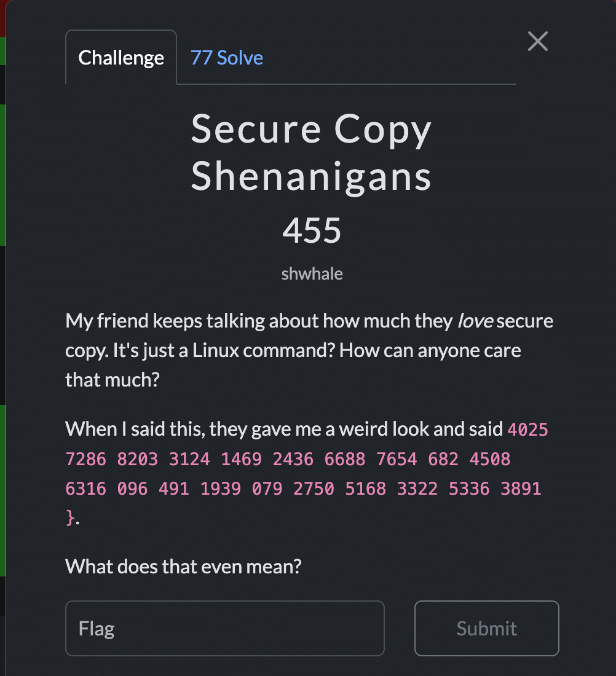Click the cipher number 079
Viewport: 616px width, 676px height.
[x=267, y=489]
